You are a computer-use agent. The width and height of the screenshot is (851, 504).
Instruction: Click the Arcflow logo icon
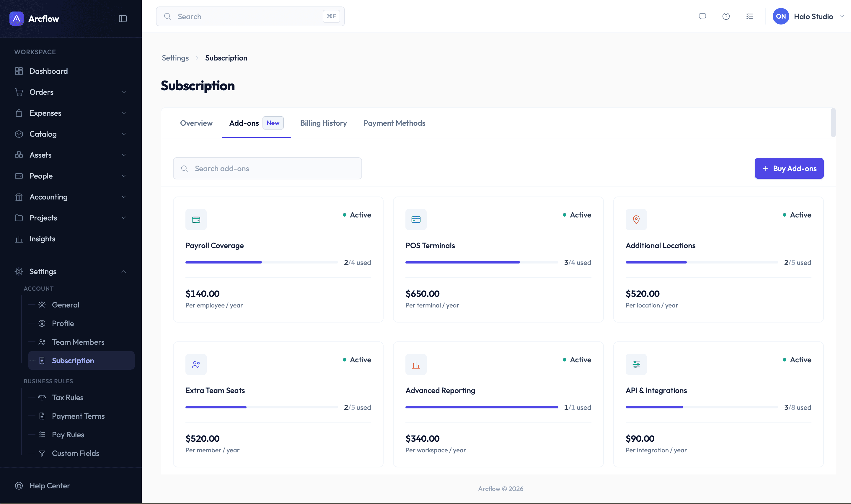click(16, 18)
